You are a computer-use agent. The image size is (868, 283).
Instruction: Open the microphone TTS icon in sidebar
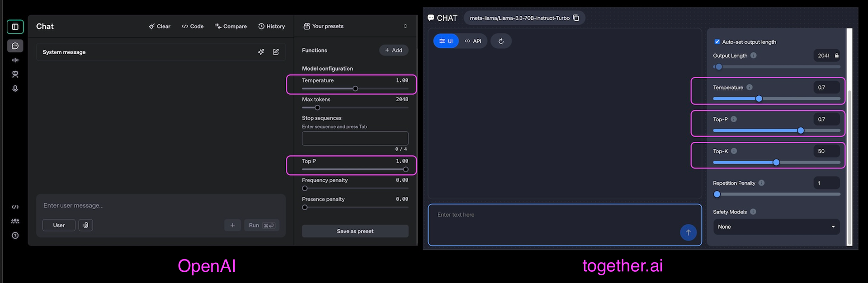15,88
